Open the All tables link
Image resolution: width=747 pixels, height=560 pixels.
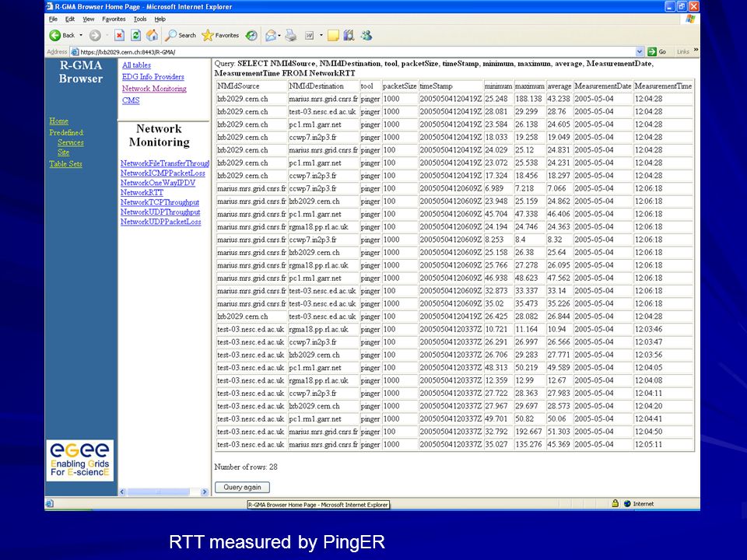pos(136,65)
